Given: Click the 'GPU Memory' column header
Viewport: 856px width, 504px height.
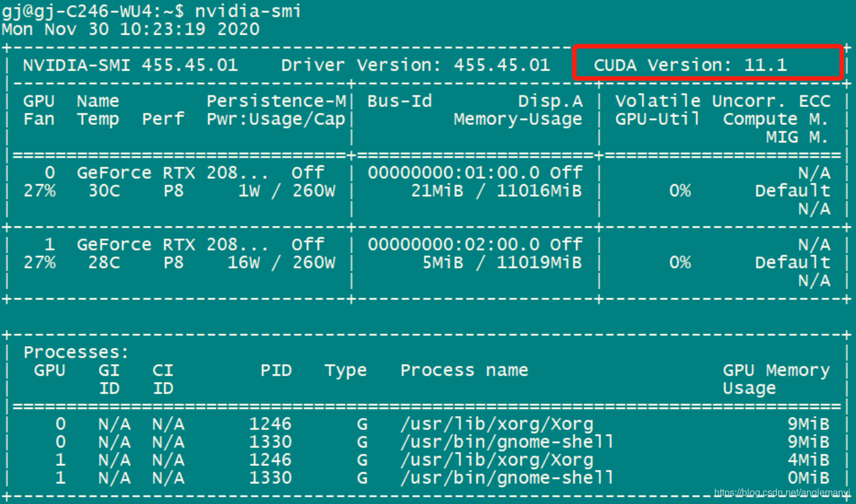Looking at the screenshot, I should (x=776, y=369).
